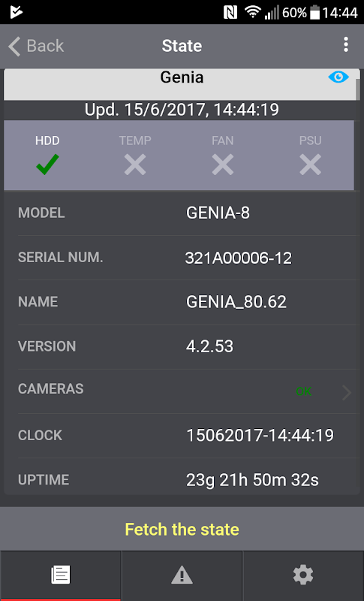The height and width of the screenshot is (601, 364).
Task: Select the SERIAL NUM. row
Action: pyautogui.click(x=188, y=258)
